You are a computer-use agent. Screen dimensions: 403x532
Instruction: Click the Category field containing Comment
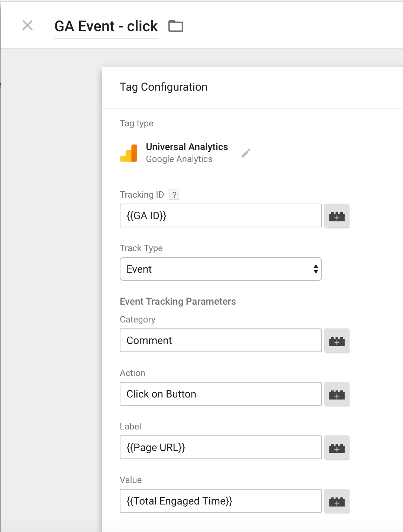tap(221, 340)
